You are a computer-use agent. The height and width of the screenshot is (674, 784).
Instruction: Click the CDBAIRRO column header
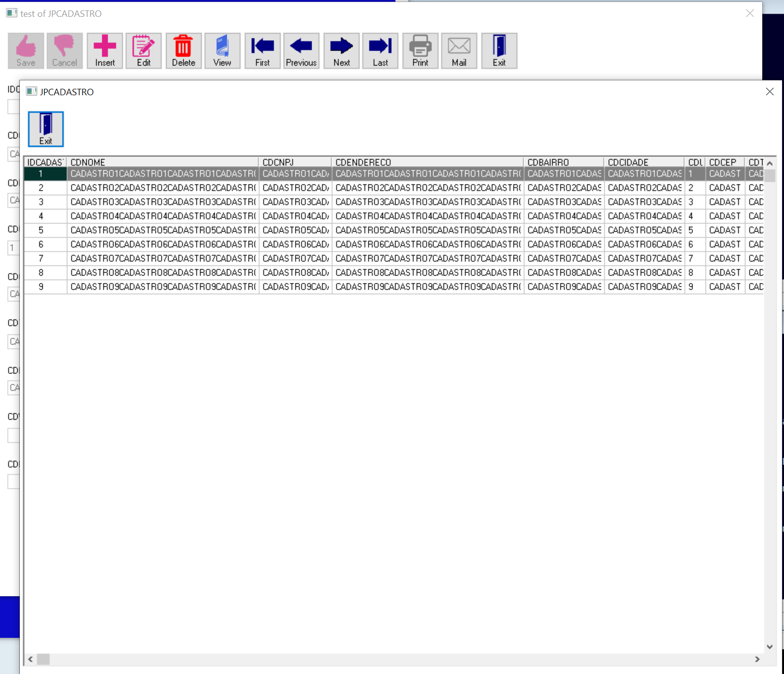(x=564, y=162)
